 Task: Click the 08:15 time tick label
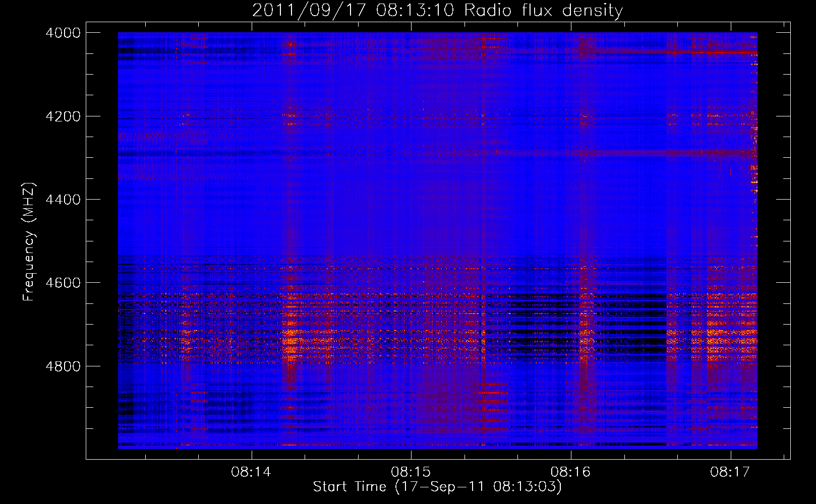[x=411, y=472]
